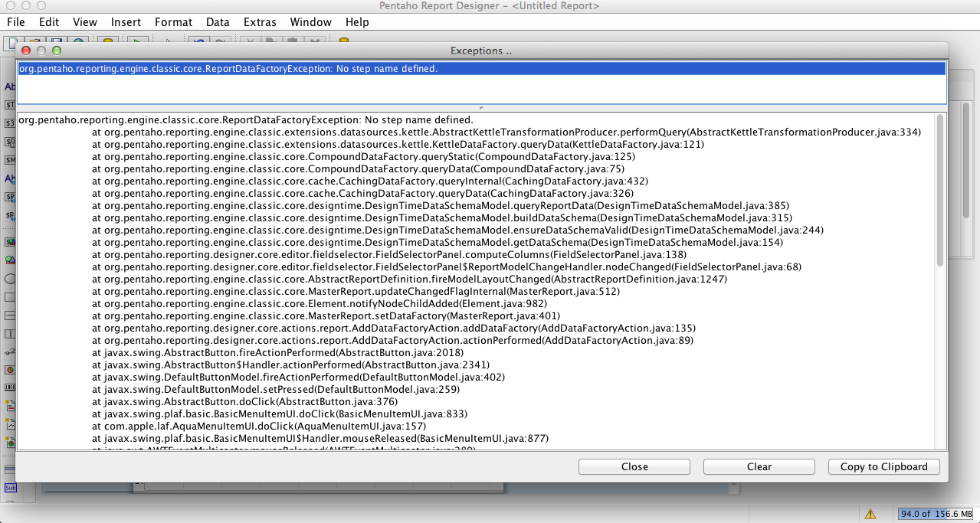The image size is (980, 523).
Task: Select the Horizontal-line element in the palette
Action: tap(10, 315)
